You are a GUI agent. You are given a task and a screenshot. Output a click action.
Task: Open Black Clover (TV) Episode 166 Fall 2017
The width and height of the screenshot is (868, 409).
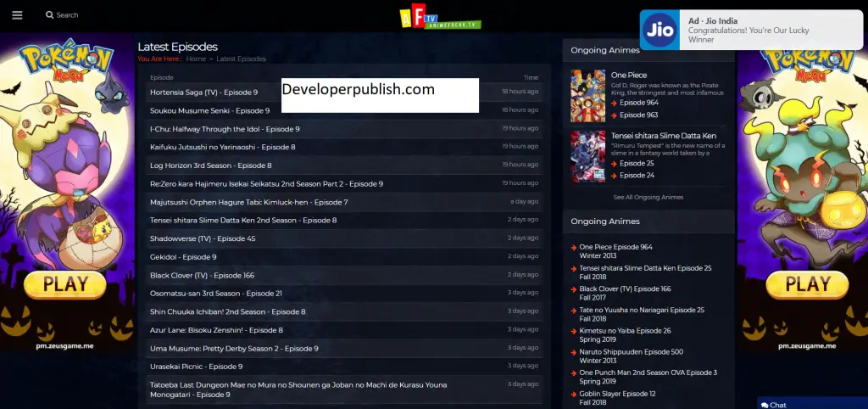click(625, 294)
